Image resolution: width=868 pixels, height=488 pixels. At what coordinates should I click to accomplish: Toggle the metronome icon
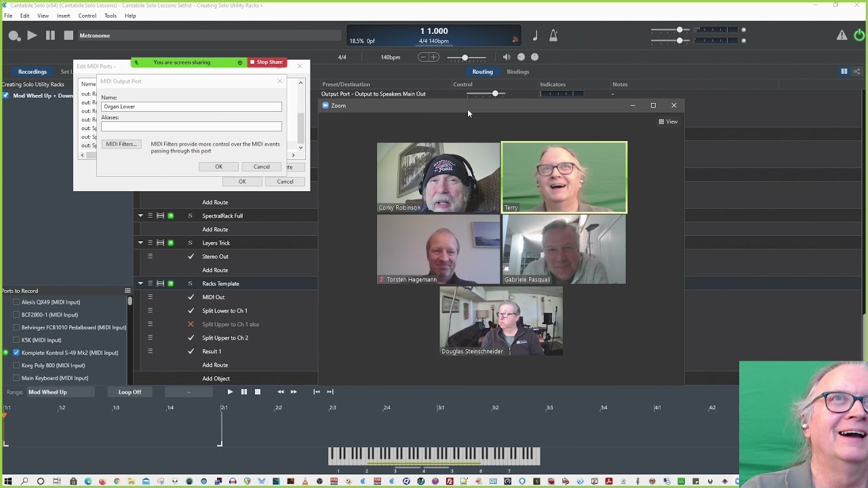click(553, 36)
